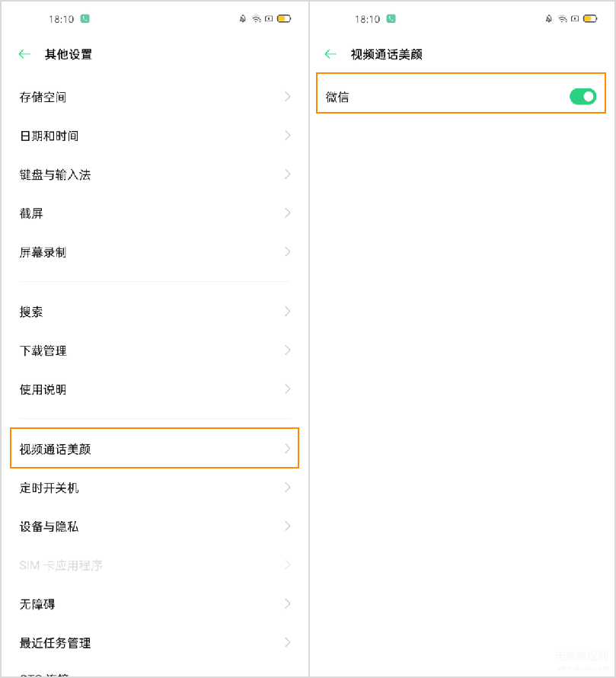This screenshot has width=616, height=678.
Task: Tap the battery icon in left status bar
Action: [284, 18]
